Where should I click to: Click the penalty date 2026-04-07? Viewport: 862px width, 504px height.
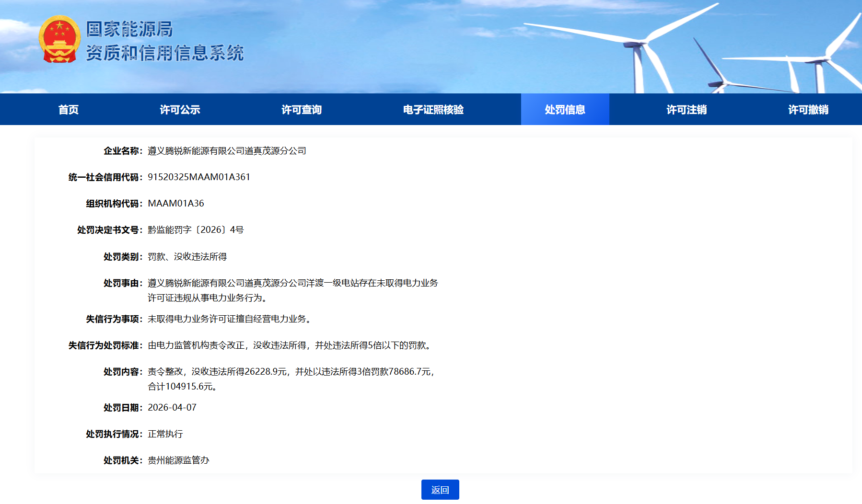coord(172,408)
